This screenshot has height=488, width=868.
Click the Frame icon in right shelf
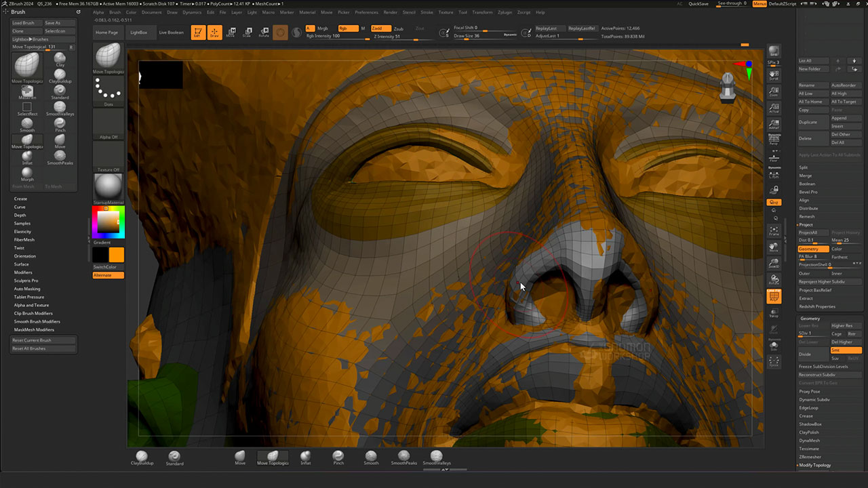774,232
